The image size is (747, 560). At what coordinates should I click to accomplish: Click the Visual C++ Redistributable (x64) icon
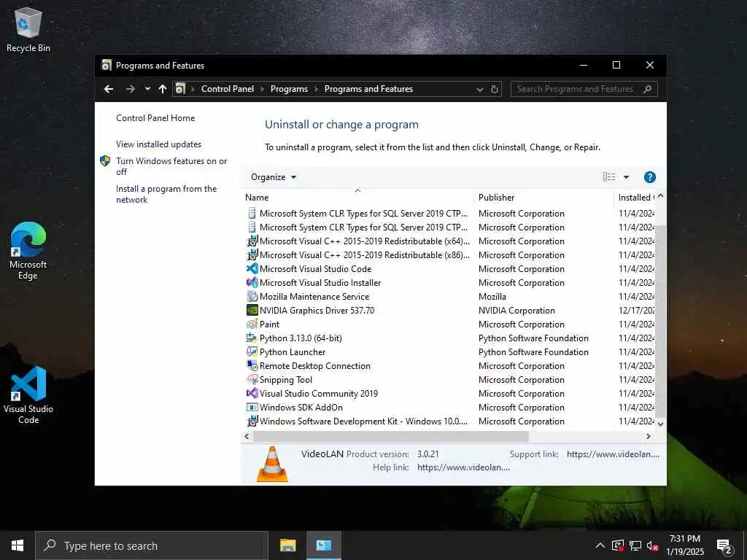pyautogui.click(x=252, y=241)
